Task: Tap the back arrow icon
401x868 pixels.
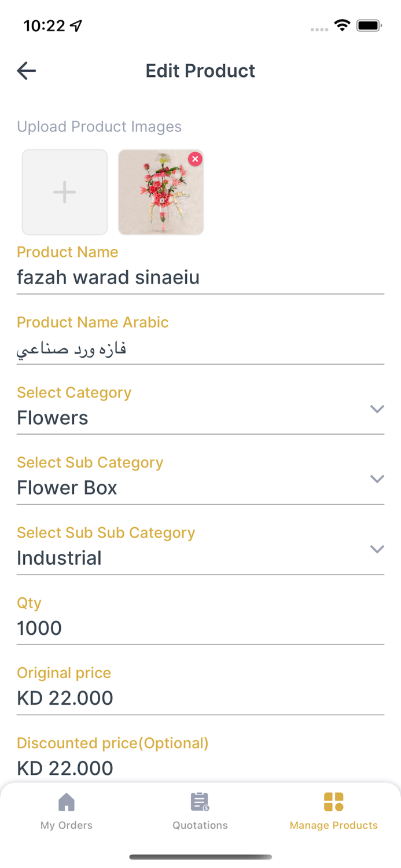Action: [27, 71]
